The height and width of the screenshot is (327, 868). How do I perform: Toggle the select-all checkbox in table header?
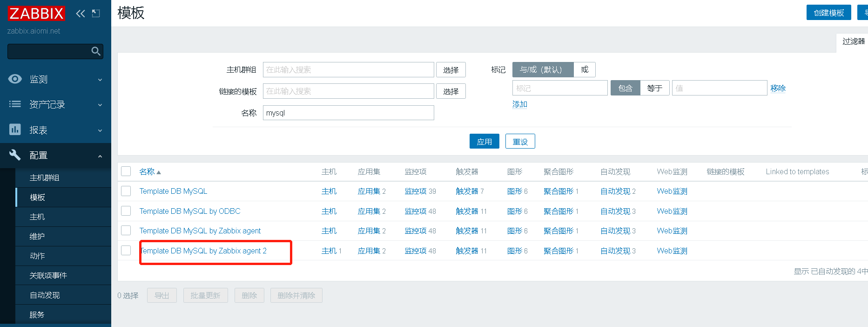(126, 171)
